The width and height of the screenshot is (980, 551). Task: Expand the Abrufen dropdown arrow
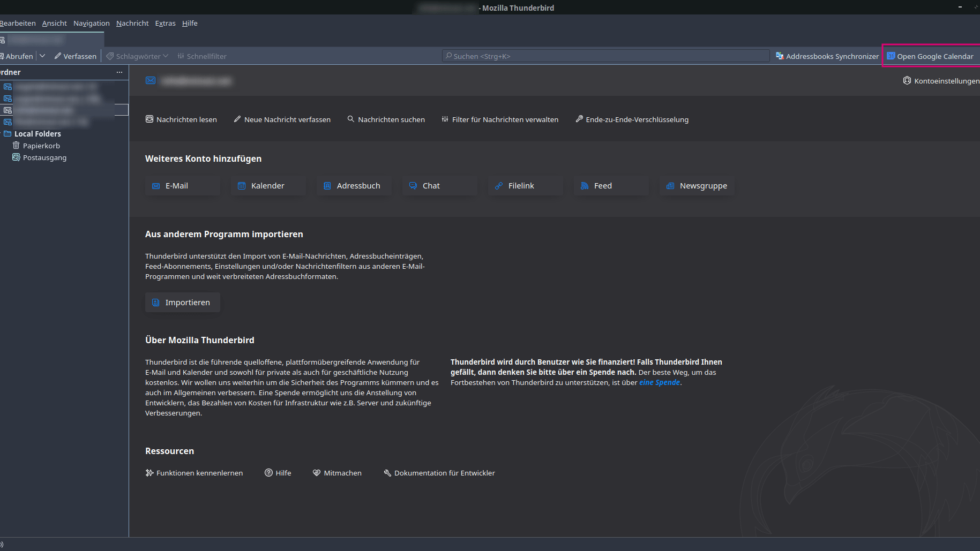click(x=42, y=56)
